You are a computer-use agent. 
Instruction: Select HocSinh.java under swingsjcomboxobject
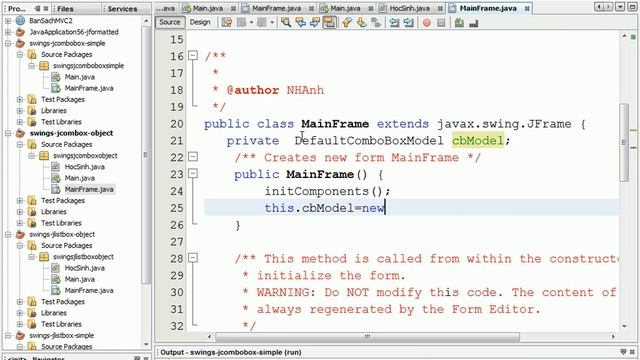[x=84, y=167]
